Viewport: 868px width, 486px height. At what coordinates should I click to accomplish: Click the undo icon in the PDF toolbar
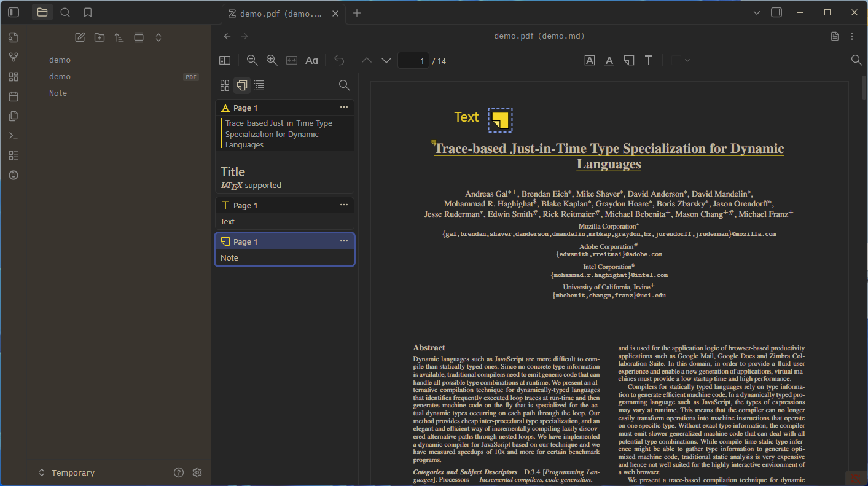pos(339,60)
